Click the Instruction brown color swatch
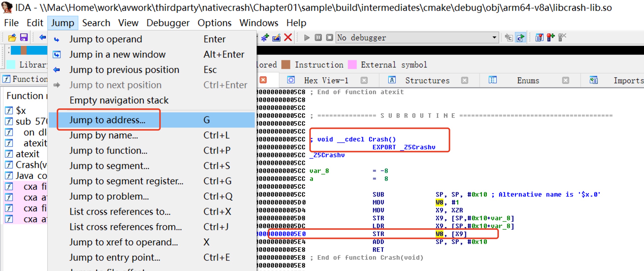 (x=286, y=65)
